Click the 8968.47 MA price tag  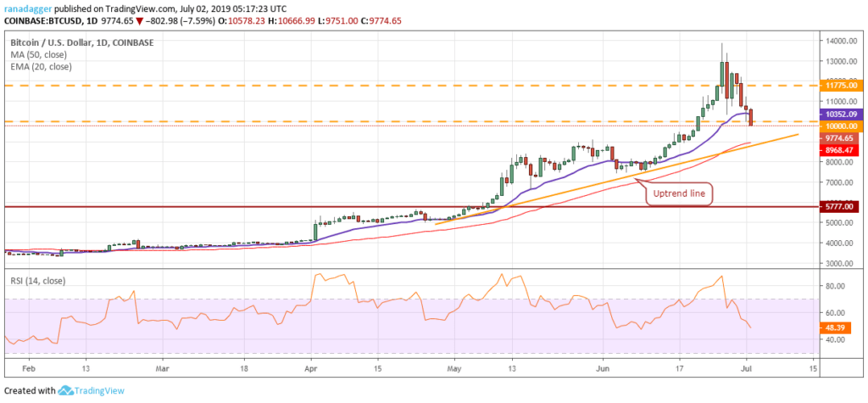(x=841, y=149)
